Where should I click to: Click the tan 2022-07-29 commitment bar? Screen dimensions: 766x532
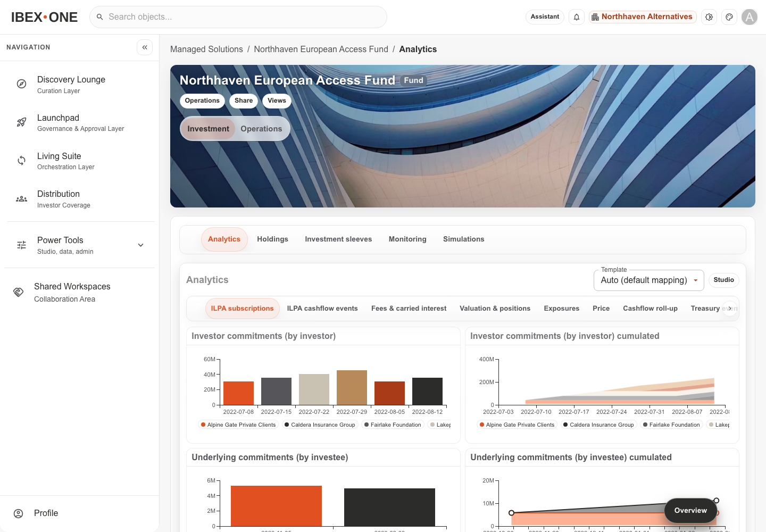click(352, 388)
